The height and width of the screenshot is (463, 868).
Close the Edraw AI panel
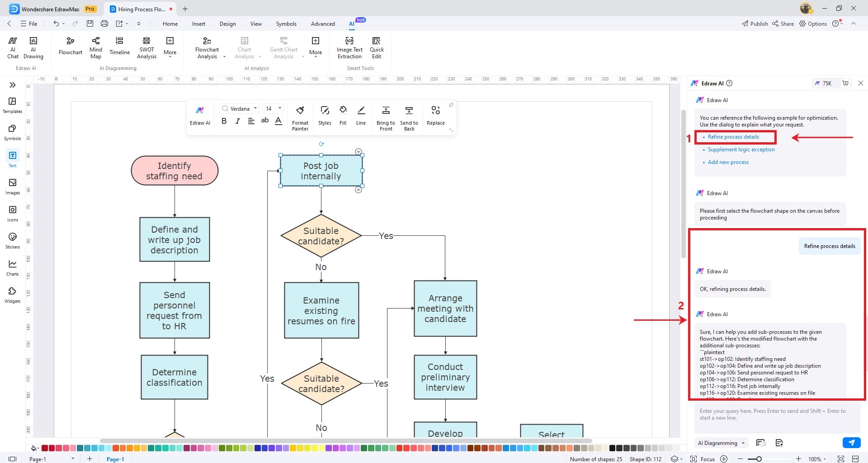pos(861,83)
